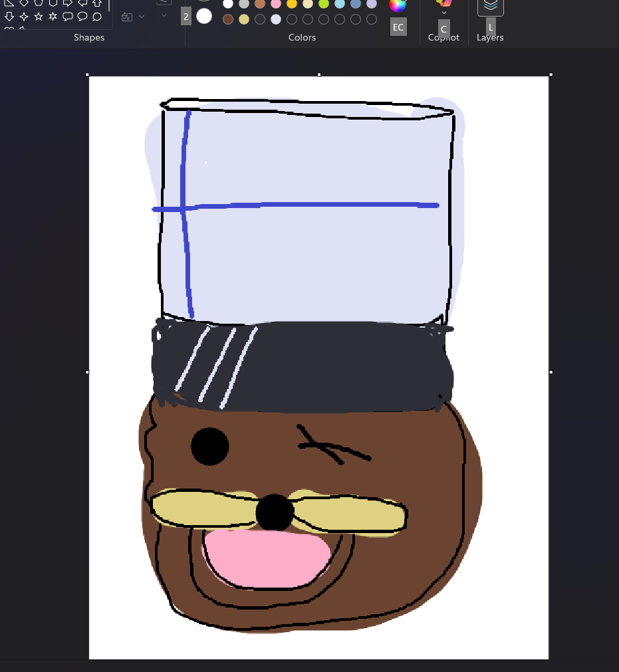Pick the pink palette color
This screenshot has height=672, width=619.
[276, 4]
